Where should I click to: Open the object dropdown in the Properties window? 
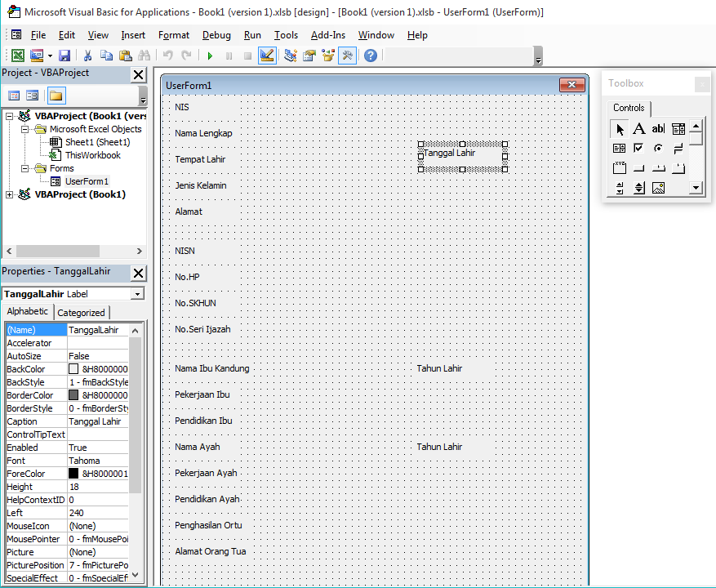point(139,293)
